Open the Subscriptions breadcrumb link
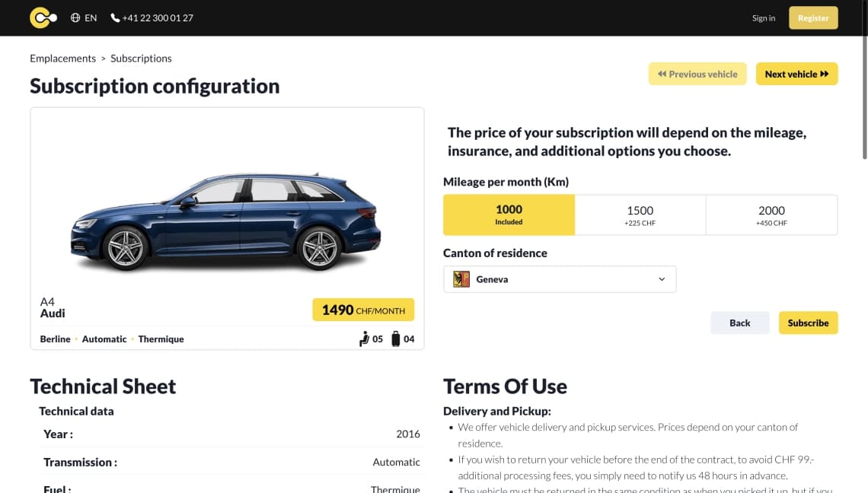Image resolution: width=868 pixels, height=493 pixels. click(x=141, y=58)
